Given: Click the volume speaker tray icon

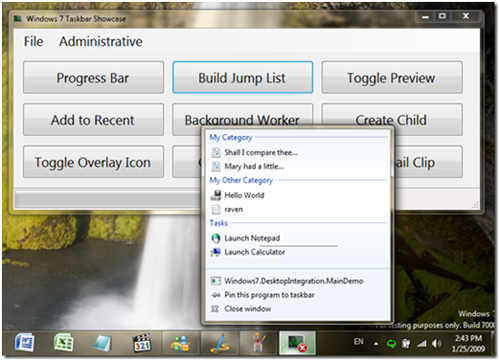Looking at the screenshot, I should [x=436, y=343].
